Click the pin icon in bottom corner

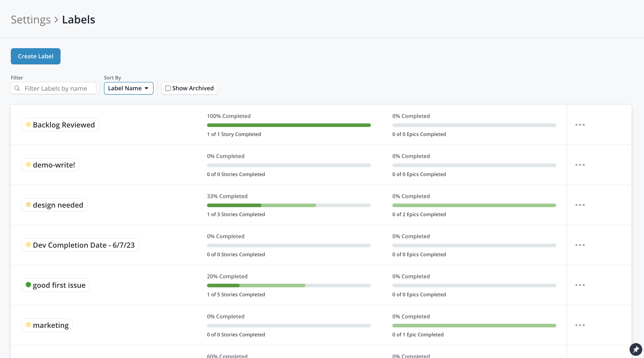(635, 349)
